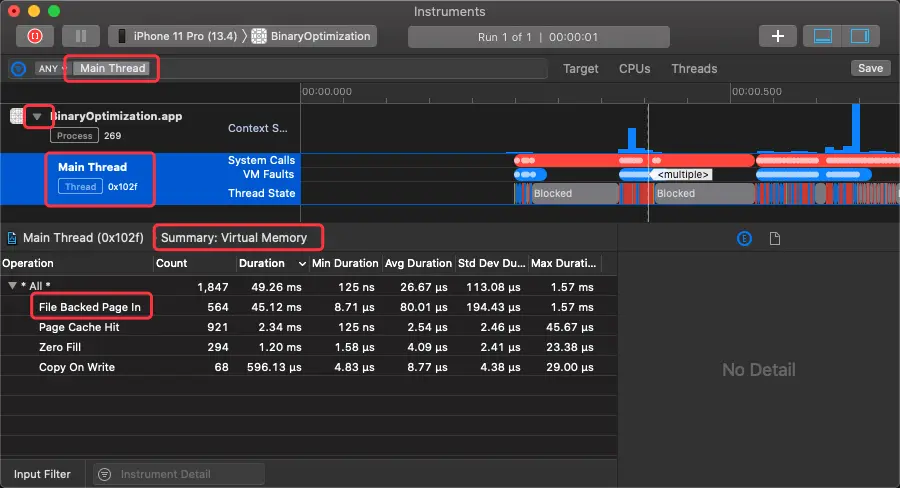
Task: Sort by the Count column header
Action: tap(195, 264)
